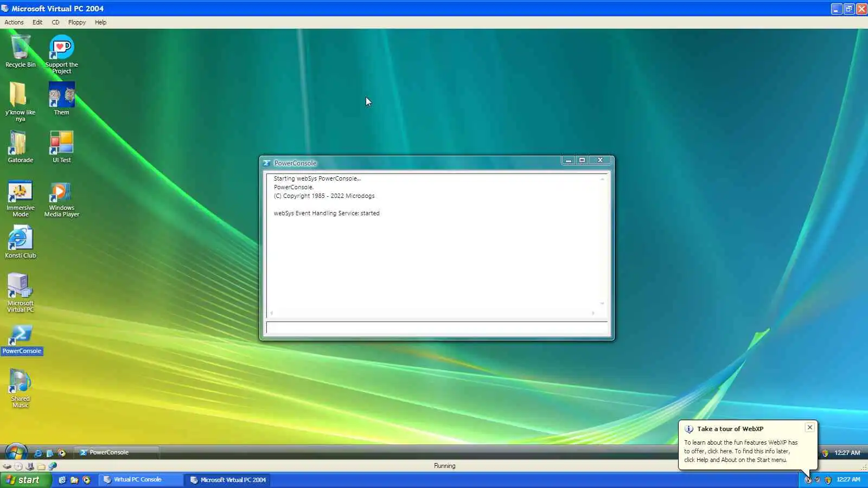Open the CD menu
The height and width of the screenshot is (488, 868).
55,22
